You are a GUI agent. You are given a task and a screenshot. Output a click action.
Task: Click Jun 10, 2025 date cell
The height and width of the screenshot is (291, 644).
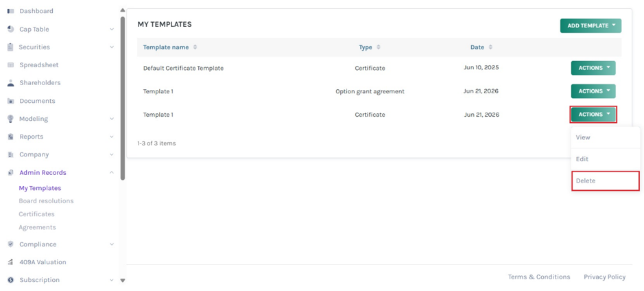click(481, 68)
